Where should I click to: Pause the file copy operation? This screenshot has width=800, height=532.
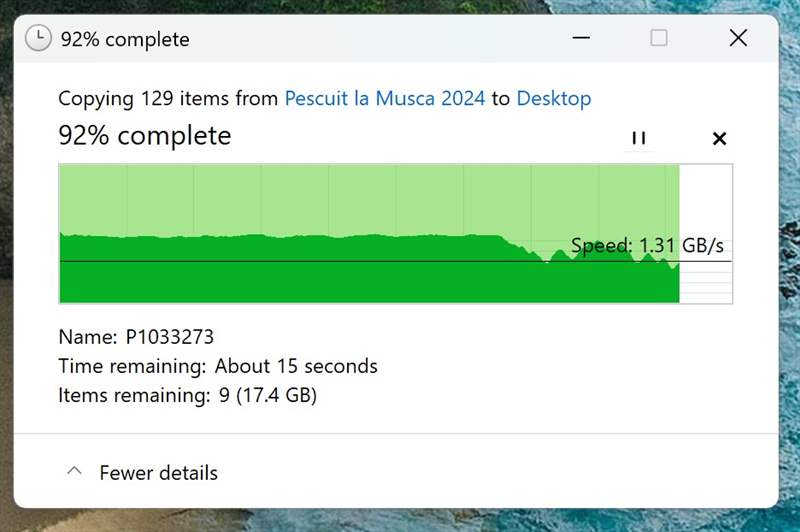[639, 138]
